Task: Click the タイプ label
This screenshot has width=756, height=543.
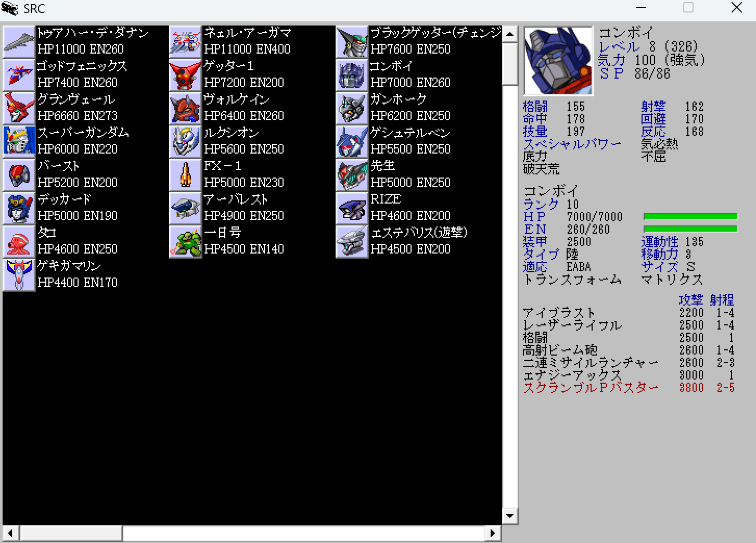Action: point(541,254)
